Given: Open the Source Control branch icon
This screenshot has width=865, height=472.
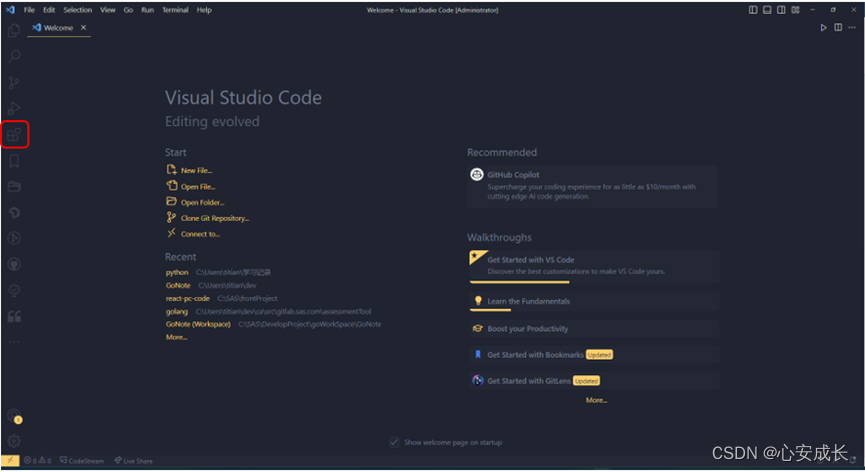Looking at the screenshot, I should [14, 83].
